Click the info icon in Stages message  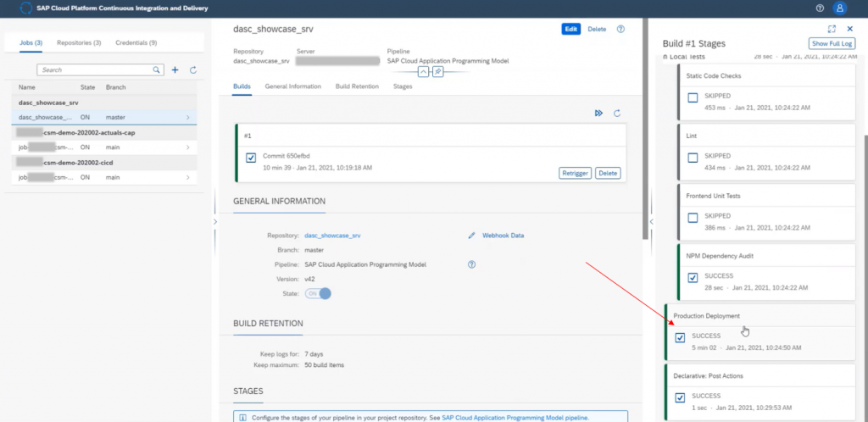pos(243,418)
